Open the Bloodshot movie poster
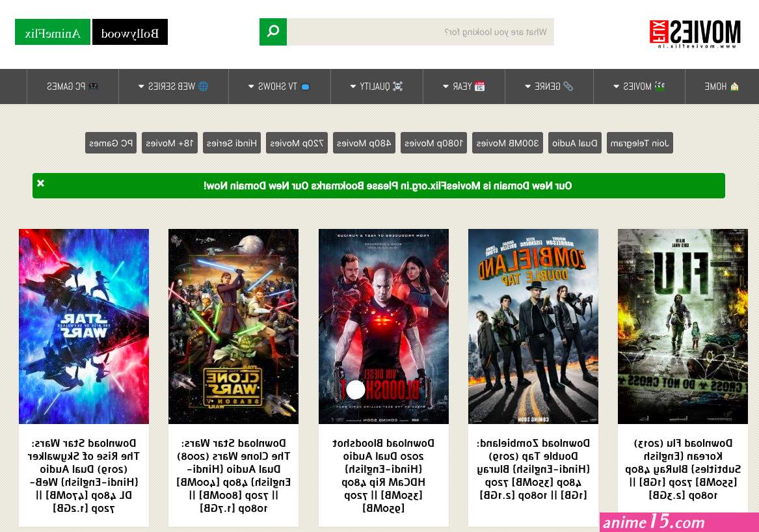The width and height of the screenshot is (759, 532). click(383, 326)
